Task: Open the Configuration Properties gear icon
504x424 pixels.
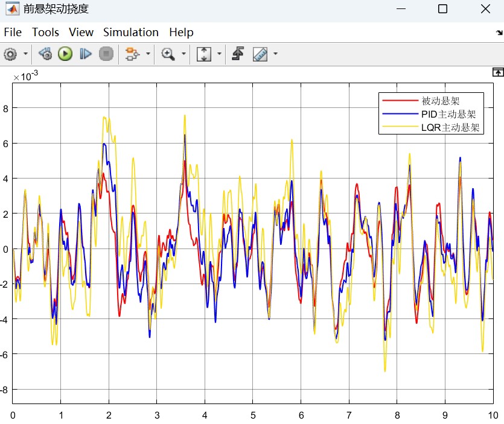Action: click(x=10, y=54)
